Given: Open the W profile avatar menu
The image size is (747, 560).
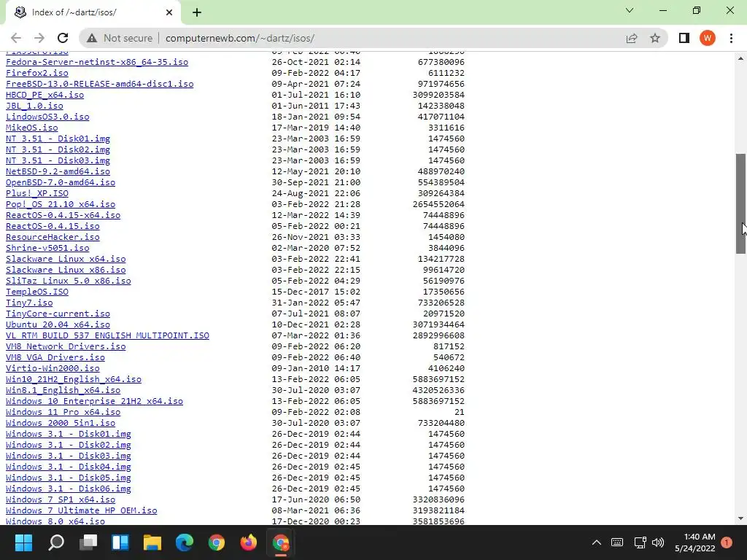Looking at the screenshot, I should (x=708, y=38).
